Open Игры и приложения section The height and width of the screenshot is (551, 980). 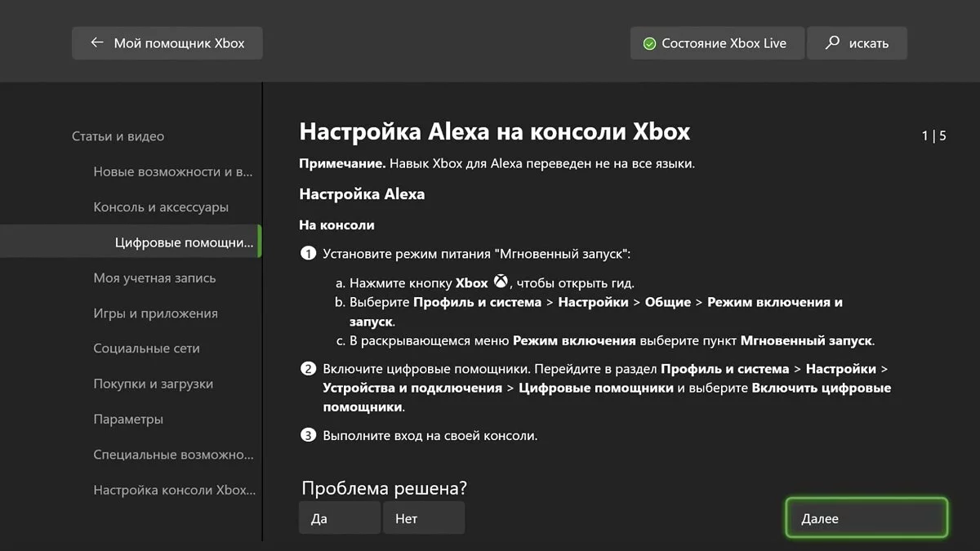(155, 313)
